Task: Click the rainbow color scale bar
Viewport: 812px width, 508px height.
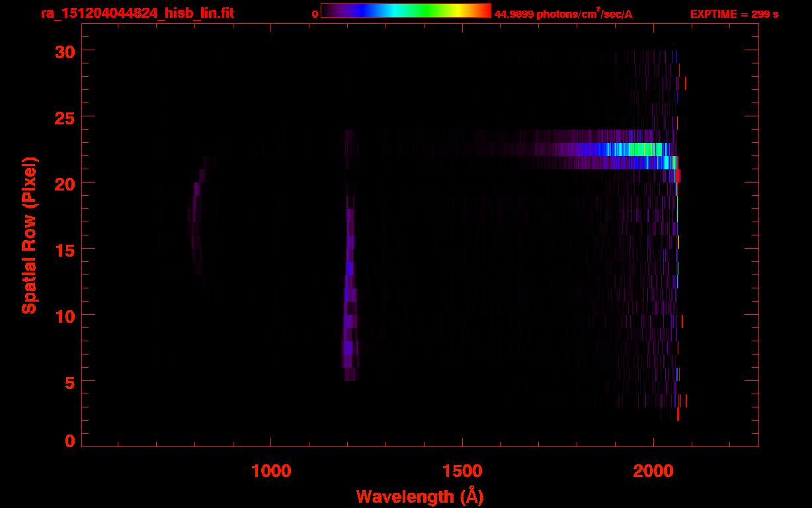Action: pyautogui.click(x=406, y=11)
